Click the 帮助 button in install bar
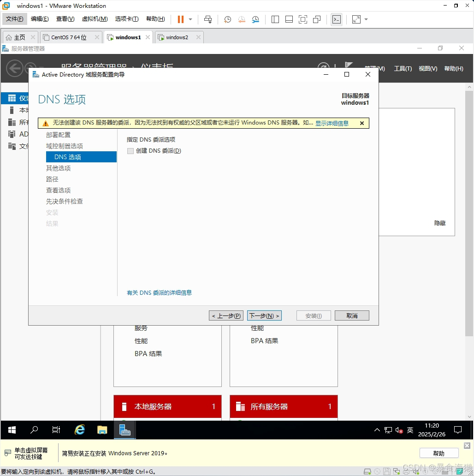Viewport: 474px width, 476px height. point(439,453)
